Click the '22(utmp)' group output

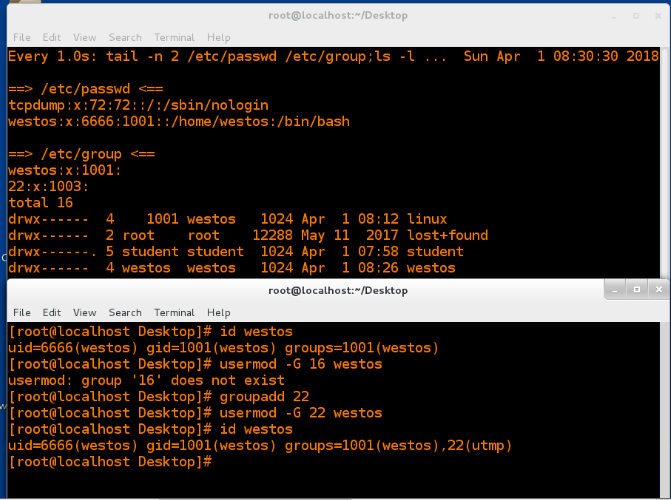click(480, 446)
